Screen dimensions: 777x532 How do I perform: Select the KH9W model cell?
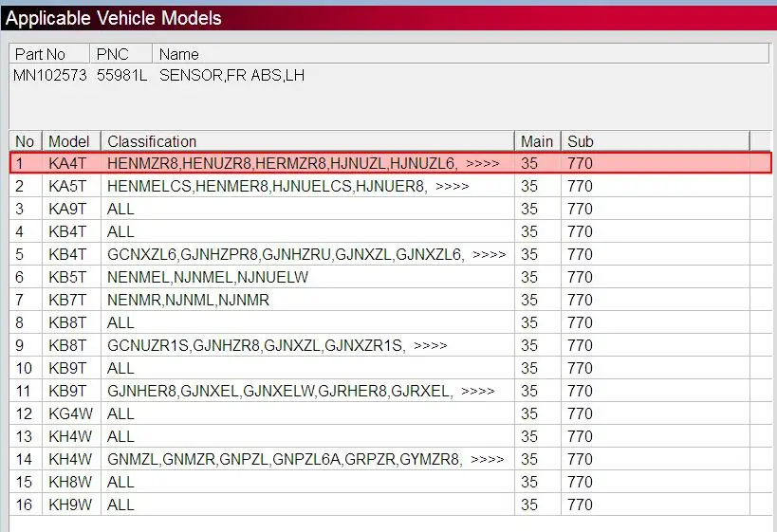click(72, 505)
